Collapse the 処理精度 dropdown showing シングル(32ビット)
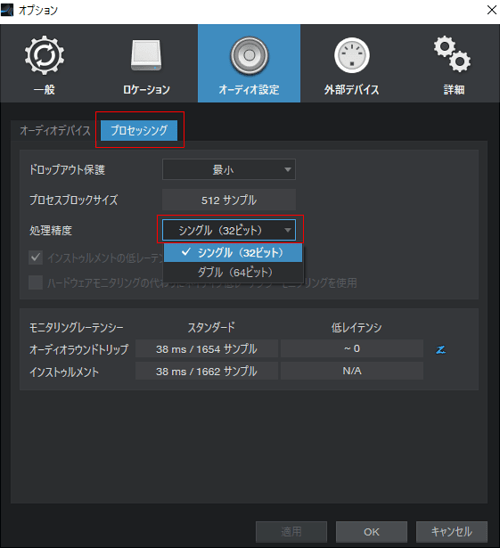 tap(229, 230)
